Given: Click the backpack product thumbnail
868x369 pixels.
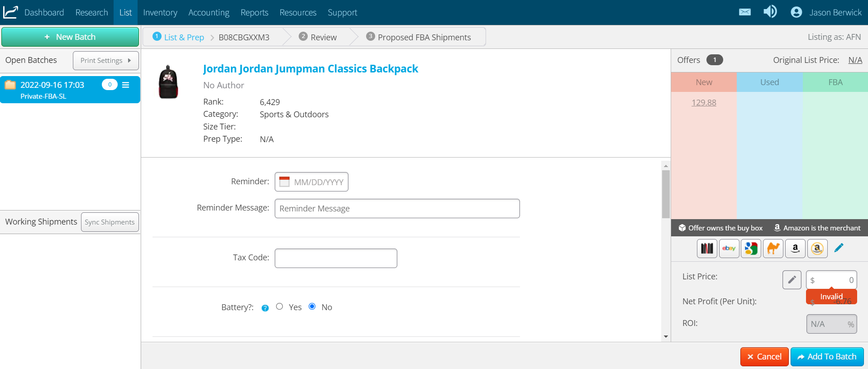Looking at the screenshot, I should [x=168, y=81].
